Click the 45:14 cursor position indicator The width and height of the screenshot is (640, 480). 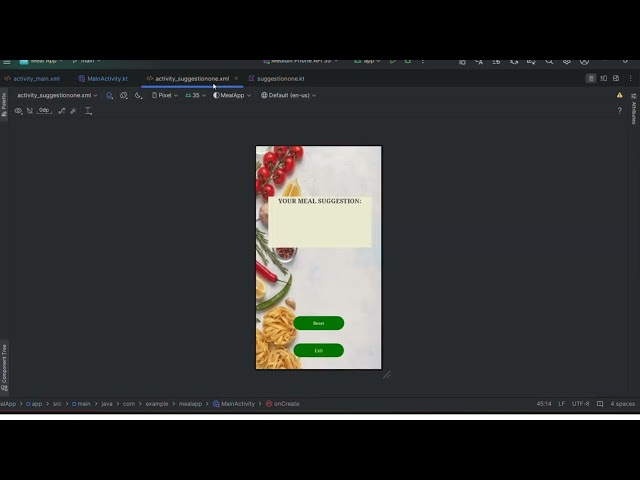pyautogui.click(x=544, y=404)
